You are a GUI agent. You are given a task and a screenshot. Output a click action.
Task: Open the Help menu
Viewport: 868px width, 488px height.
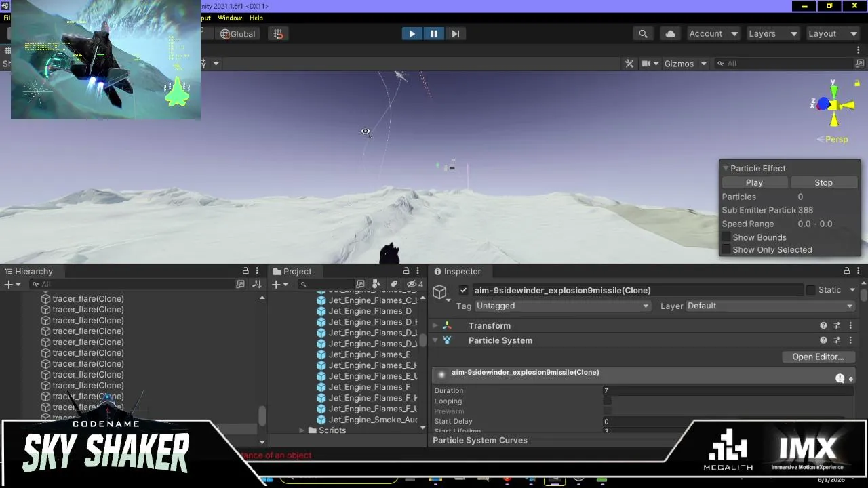256,18
